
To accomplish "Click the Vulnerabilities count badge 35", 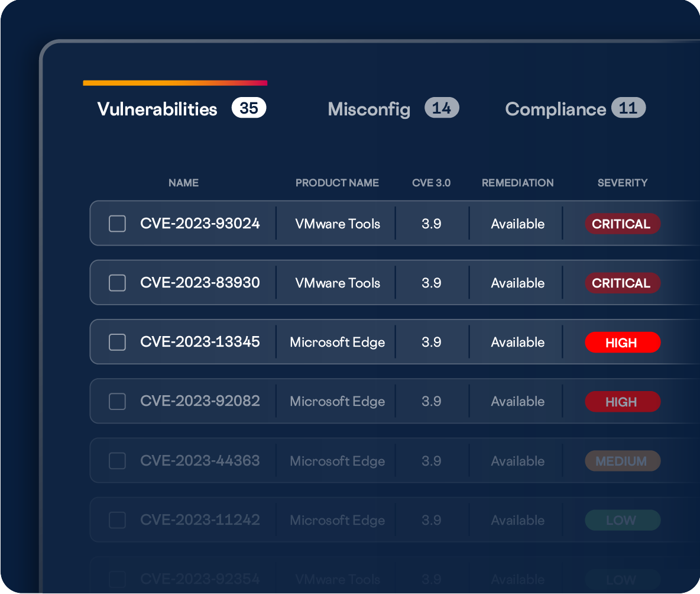I will (249, 108).
